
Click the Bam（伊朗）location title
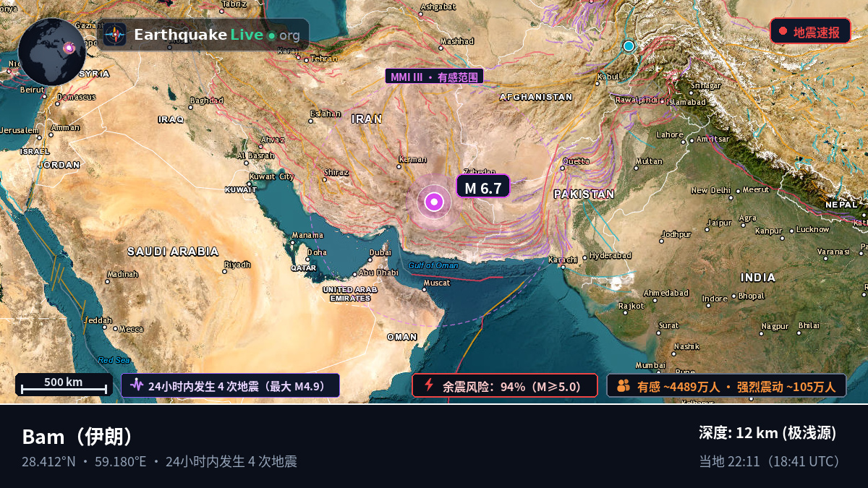click(78, 437)
